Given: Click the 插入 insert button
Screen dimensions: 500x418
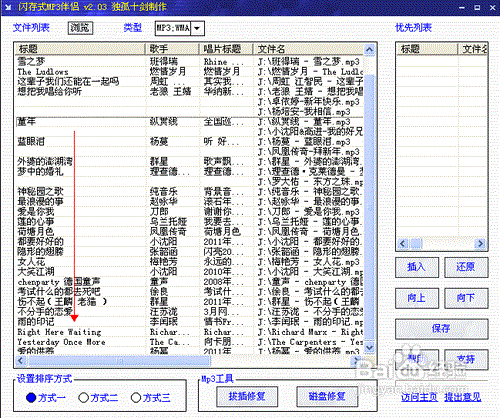Looking at the screenshot, I should pos(417,267).
